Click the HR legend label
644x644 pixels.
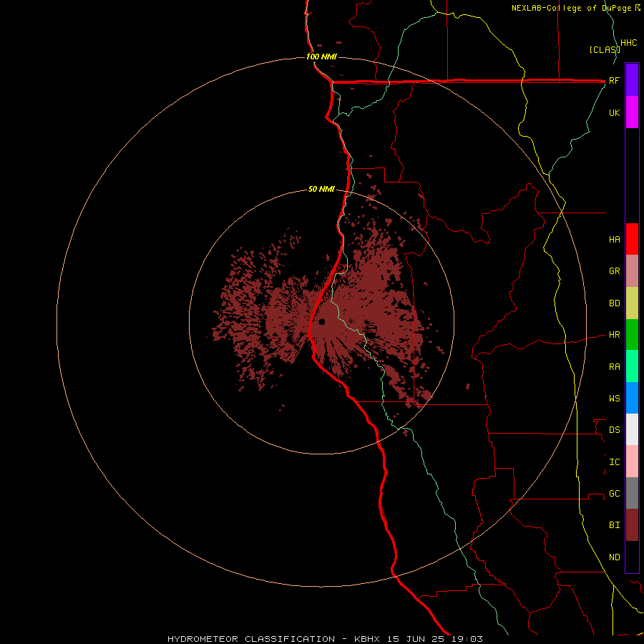pyautogui.click(x=614, y=335)
